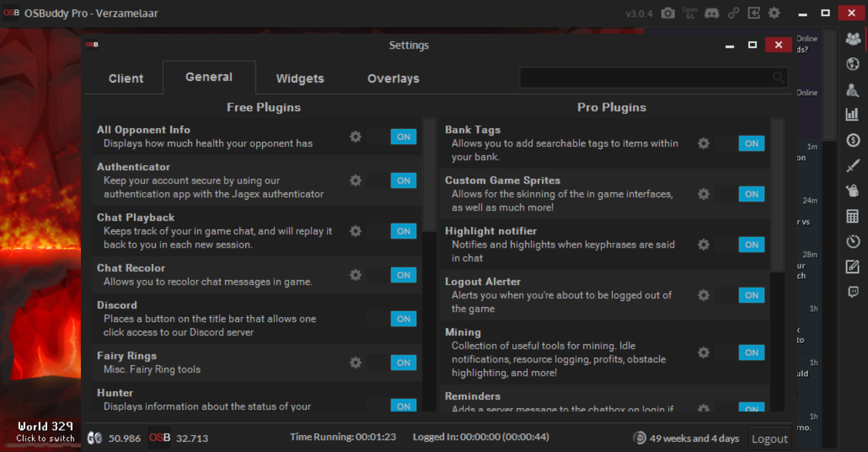Click the Hunter plugin title
The width and height of the screenshot is (868, 452).
point(115,393)
